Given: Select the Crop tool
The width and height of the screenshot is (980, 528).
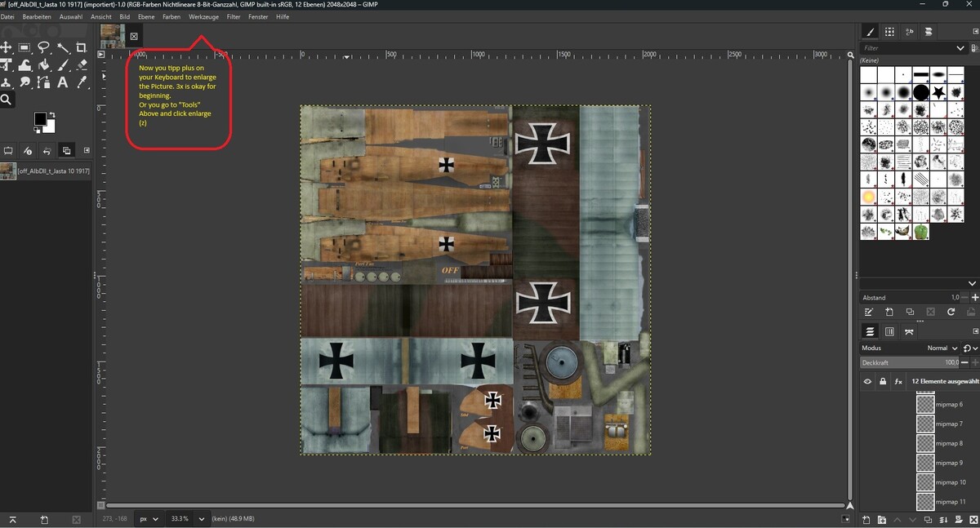Looking at the screenshot, I should coord(82,47).
